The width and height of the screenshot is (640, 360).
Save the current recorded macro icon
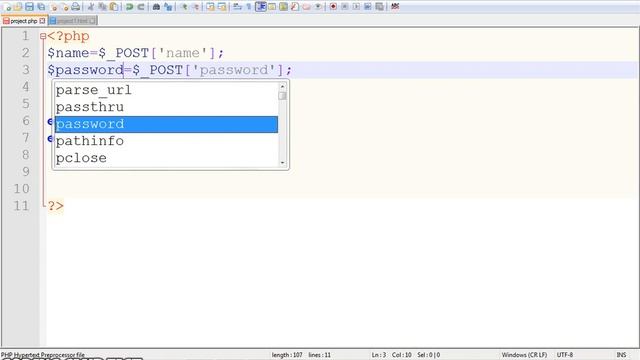380,7
